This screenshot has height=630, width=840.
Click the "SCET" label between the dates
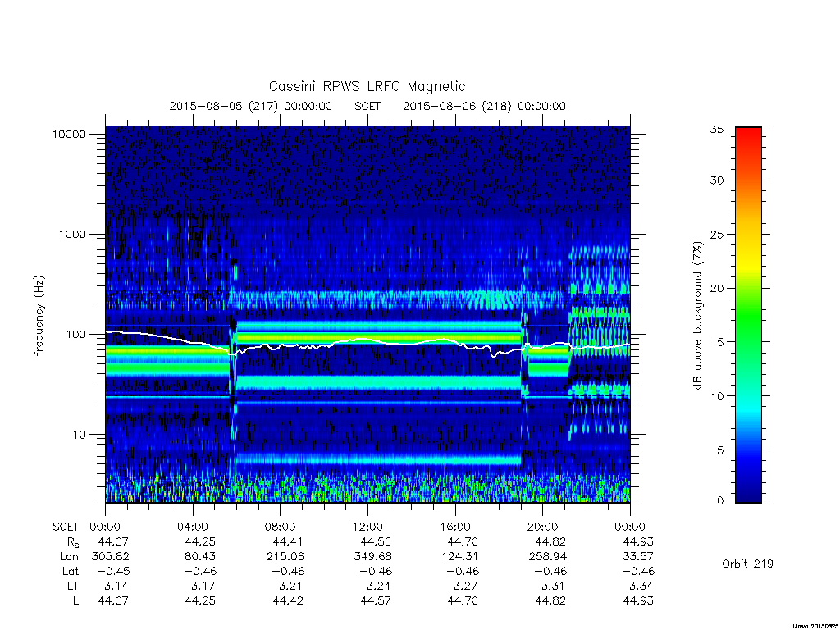[x=367, y=106]
